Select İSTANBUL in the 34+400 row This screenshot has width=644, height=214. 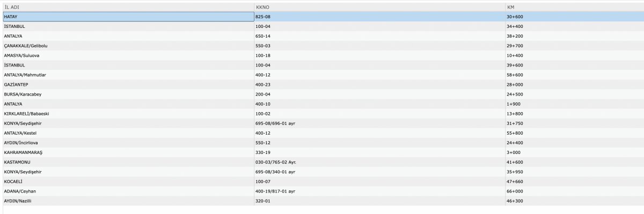128,26
